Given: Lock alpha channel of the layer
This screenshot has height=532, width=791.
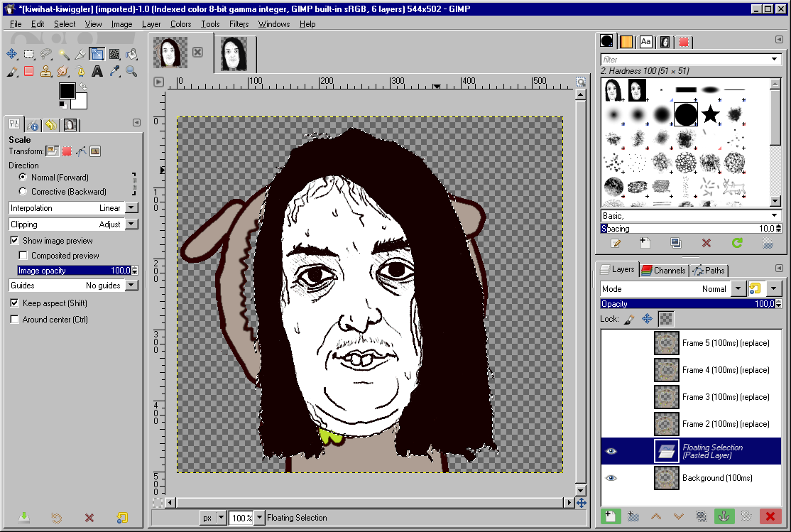Looking at the screenshot, I should tap(666, 319).
